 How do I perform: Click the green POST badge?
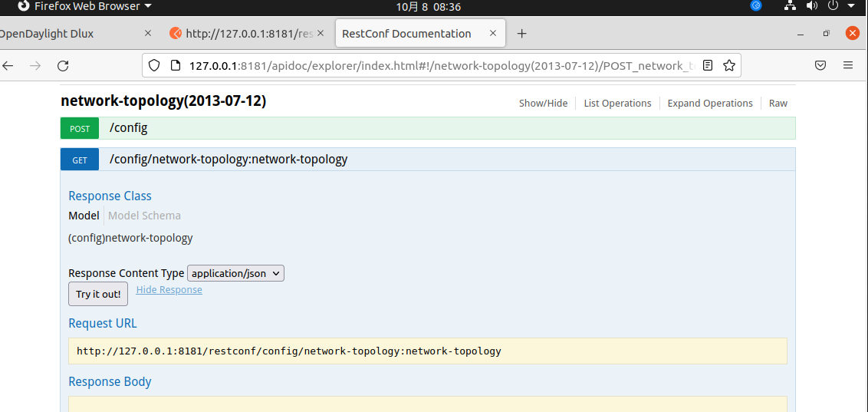click(80, 128)
